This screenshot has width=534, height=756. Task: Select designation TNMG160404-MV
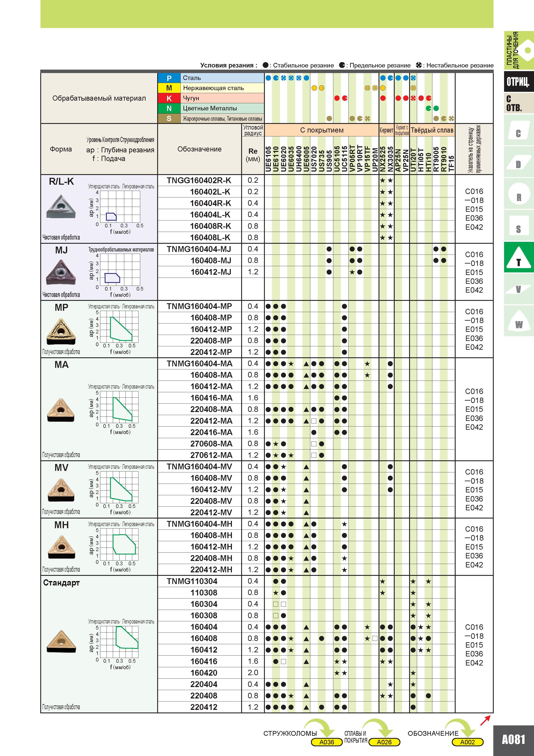pyautogui.click(x=199, y=467)
